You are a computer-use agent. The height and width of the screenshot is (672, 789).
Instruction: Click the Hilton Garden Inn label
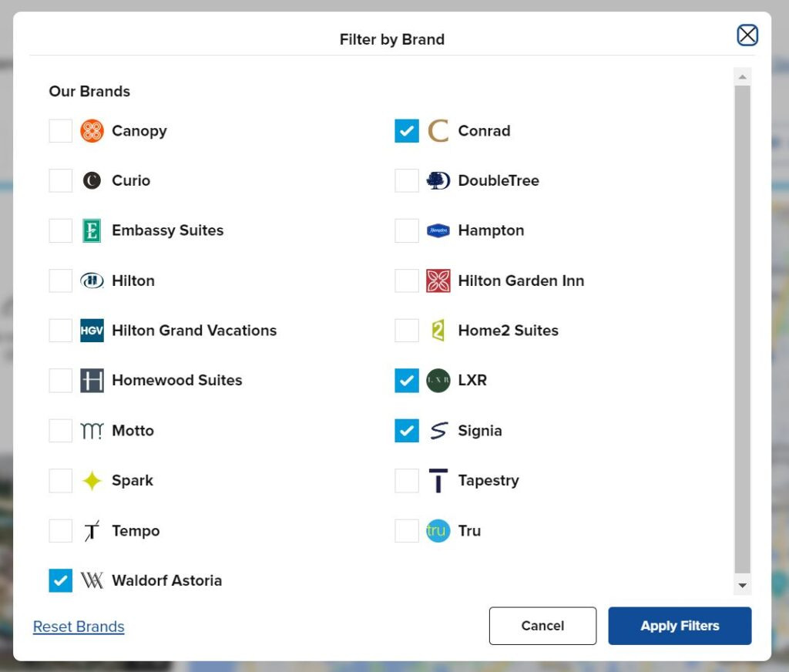pyautogui.click(x=522, y=281)
